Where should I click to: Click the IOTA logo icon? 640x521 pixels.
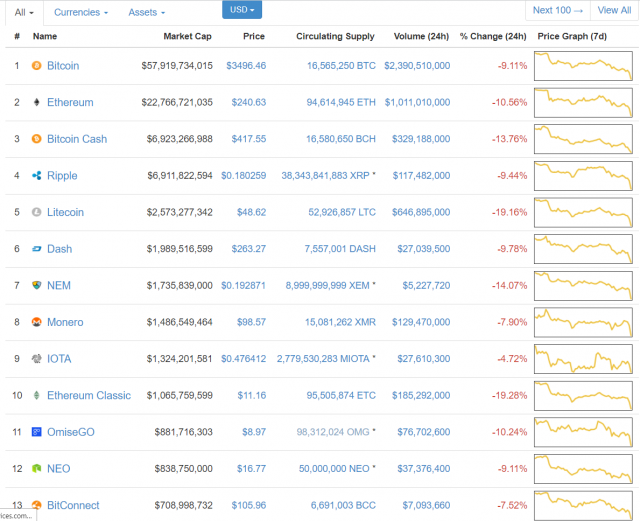[x=37, y=359]
